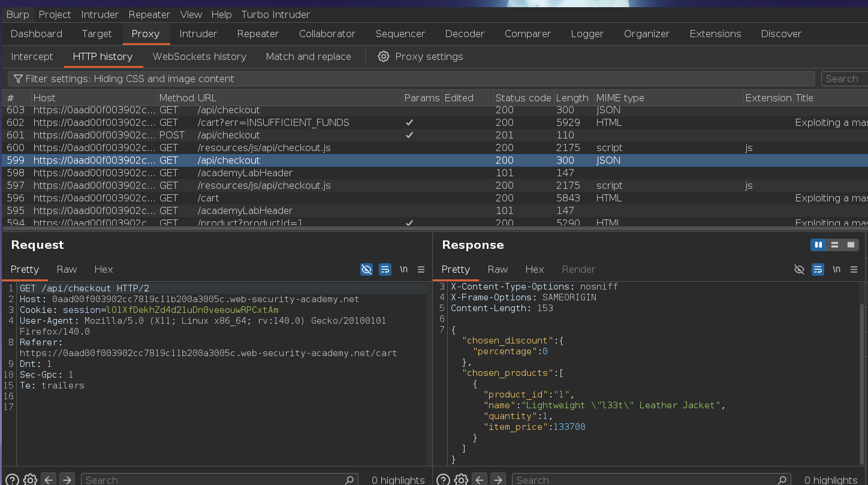Click magnifier icon in Request search box
The height and width of the screenshot is (485, 868).
349,480
